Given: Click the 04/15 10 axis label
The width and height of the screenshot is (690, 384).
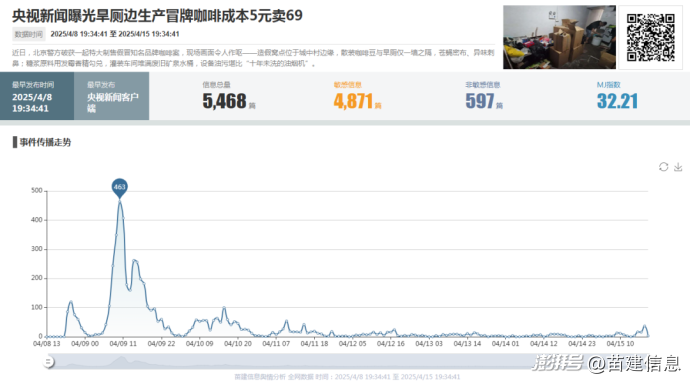Looking at the screenshot, I should (x=620, y=344).
